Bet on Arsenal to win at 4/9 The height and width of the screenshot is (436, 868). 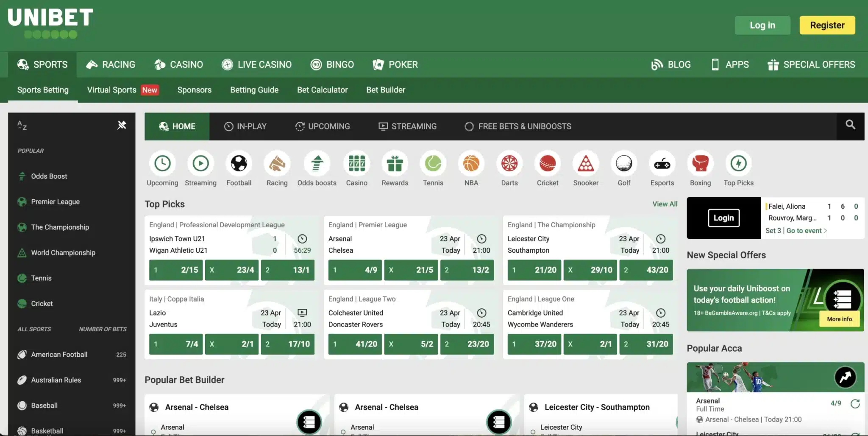click(355, 270)
